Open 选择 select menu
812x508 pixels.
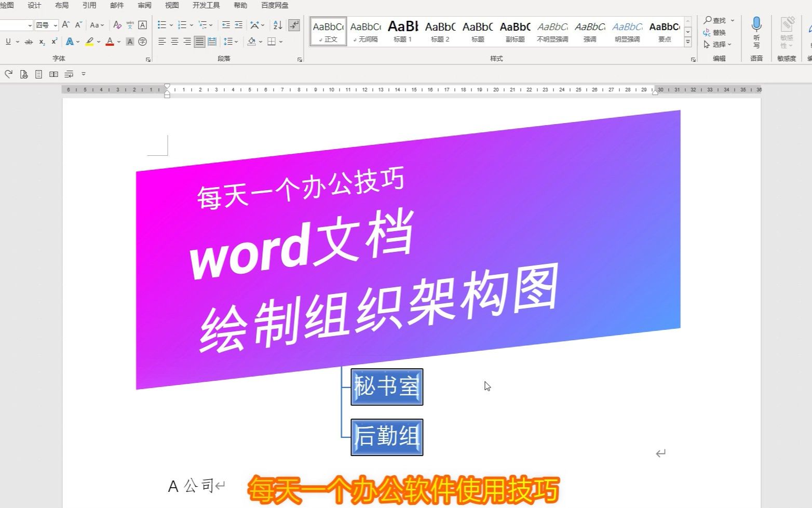[x=718, y=44]
